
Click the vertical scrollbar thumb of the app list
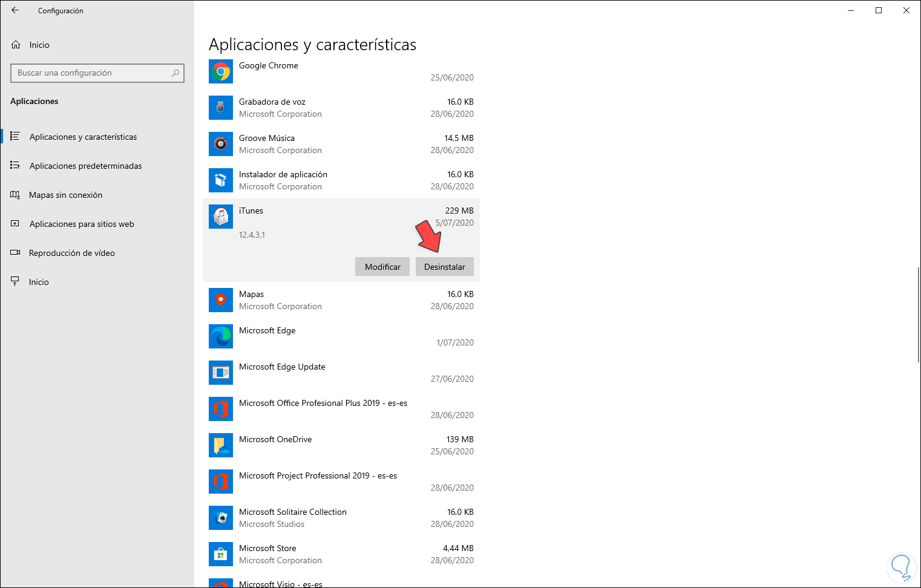point(919,315)
